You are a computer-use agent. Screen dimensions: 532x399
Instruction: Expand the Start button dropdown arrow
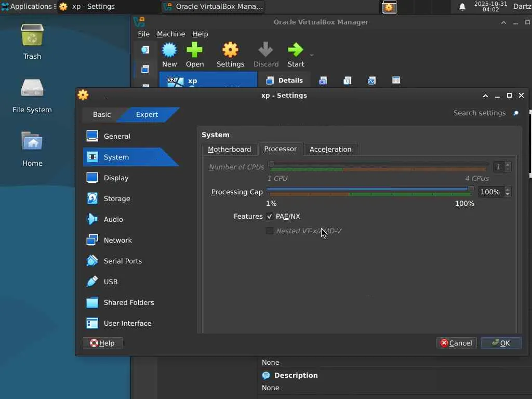tap(312, 55)
